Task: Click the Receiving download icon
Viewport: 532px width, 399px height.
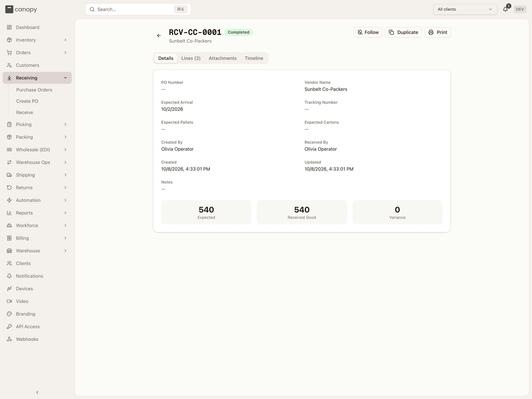Action: pyautogui.click(x=9, y=78)
